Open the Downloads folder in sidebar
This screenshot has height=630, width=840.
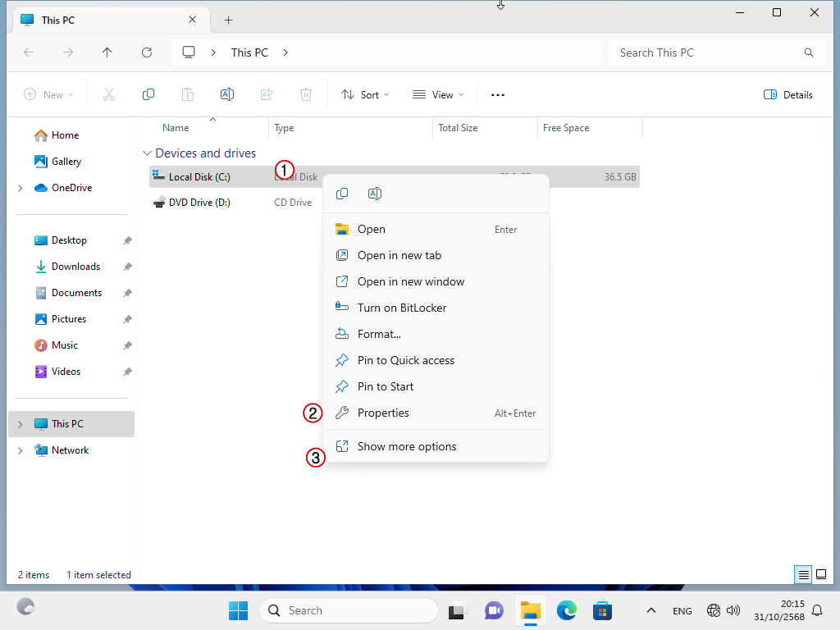point(75,267)
